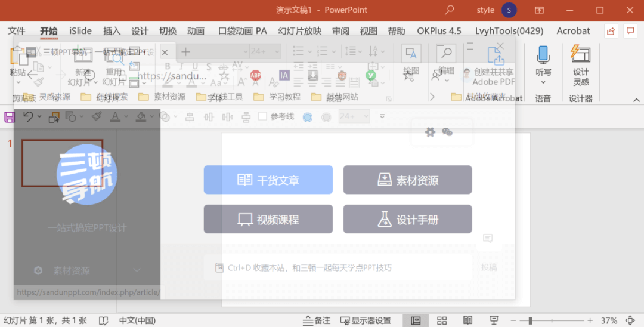Screen dimensions: 644x327
Task: Click the 听写 microphone icon
Action: pyautogui.click(x=543, y=55)
